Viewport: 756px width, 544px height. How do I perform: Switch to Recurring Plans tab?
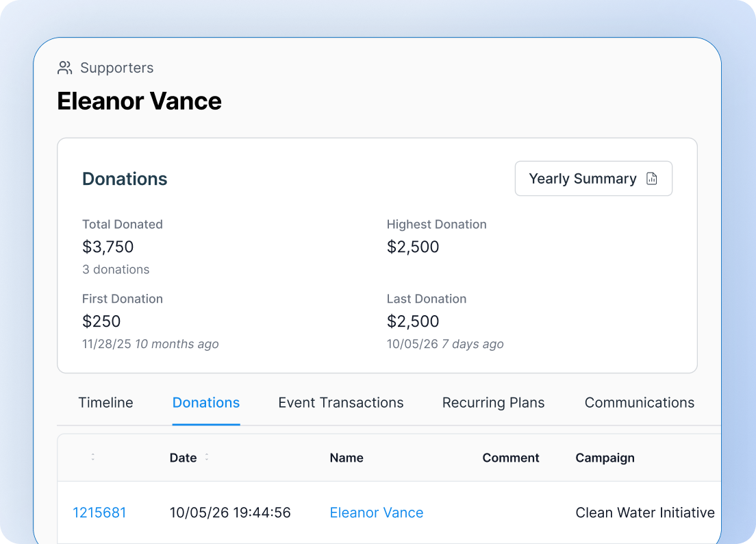point(493,403)
